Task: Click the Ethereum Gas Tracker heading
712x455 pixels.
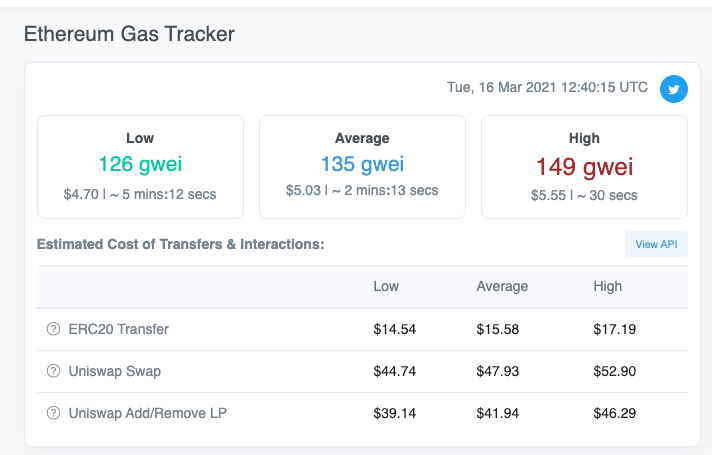Action: click(x=129, y=34)
